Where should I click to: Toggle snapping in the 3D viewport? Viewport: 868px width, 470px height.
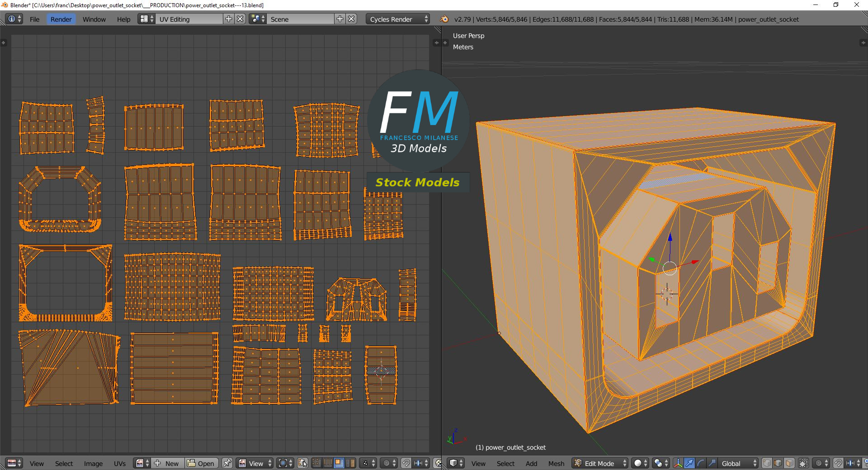[x=838, y=463]
